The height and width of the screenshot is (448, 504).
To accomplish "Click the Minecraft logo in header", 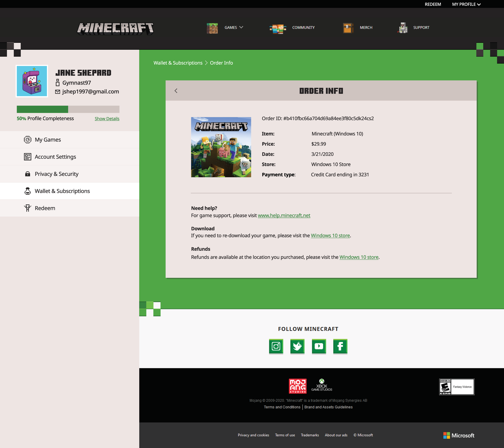I will [115, 29].
